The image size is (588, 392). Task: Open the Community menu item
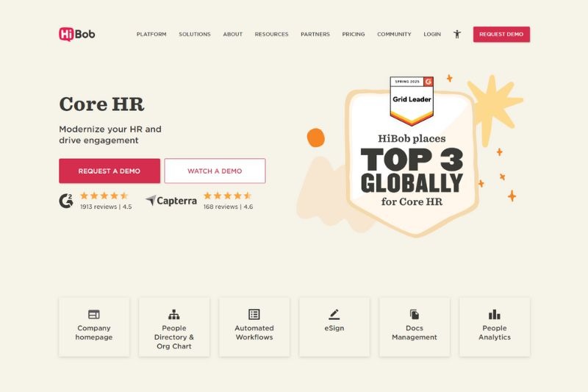[394, 34]
